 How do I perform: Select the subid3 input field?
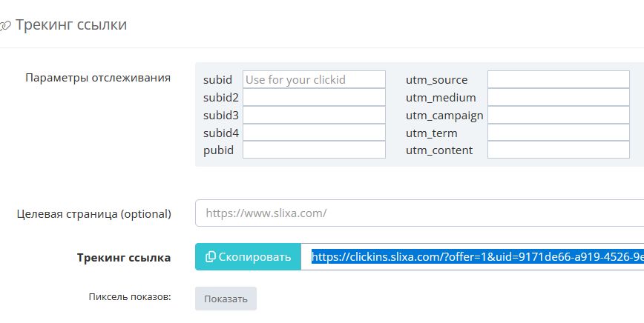[x=314, y=115]
